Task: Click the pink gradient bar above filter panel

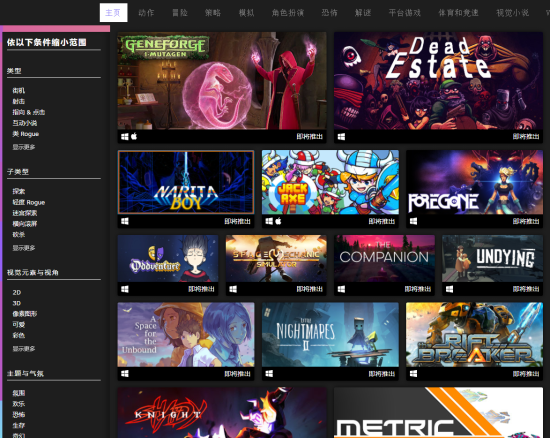Action: pyautogui.click(x=56, y=28)
